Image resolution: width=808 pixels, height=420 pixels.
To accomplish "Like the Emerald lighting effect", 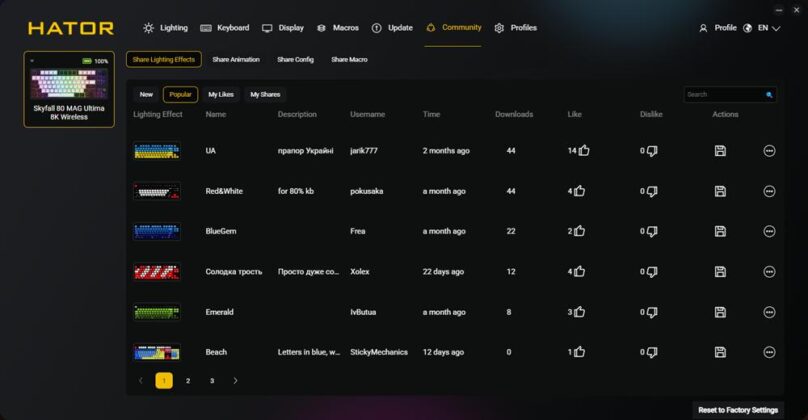I will coord(580,312).
